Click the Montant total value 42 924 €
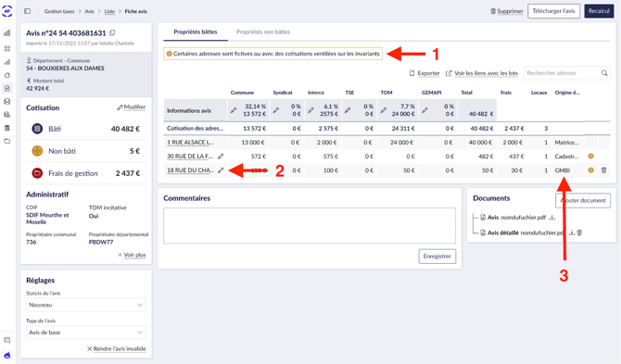The height and width of the screenshot is (364, 621). point(38,89)
